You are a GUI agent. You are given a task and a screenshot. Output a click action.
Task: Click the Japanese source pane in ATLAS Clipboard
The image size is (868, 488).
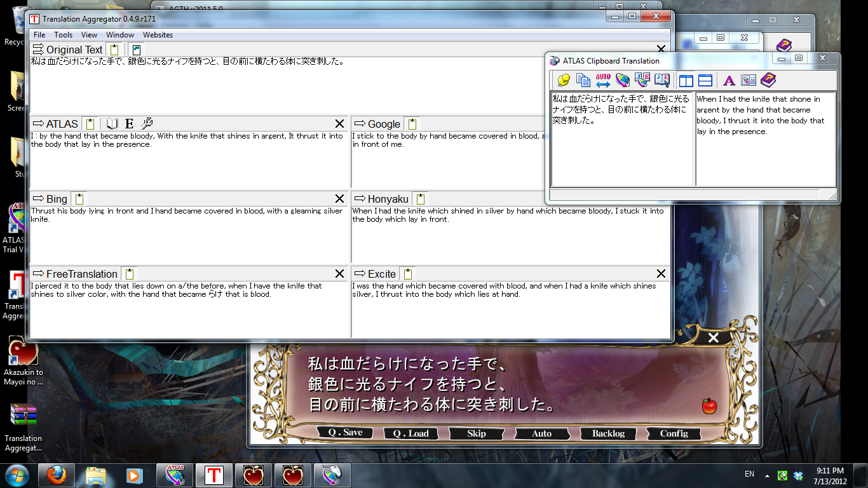point(622,139)
